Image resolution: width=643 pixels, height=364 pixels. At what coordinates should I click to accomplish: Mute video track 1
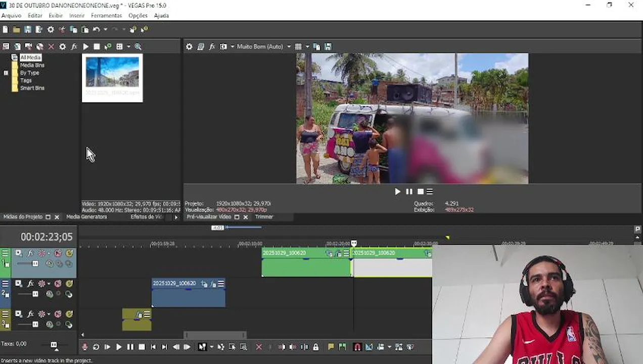pyautogui.click(x=58, y=253)
